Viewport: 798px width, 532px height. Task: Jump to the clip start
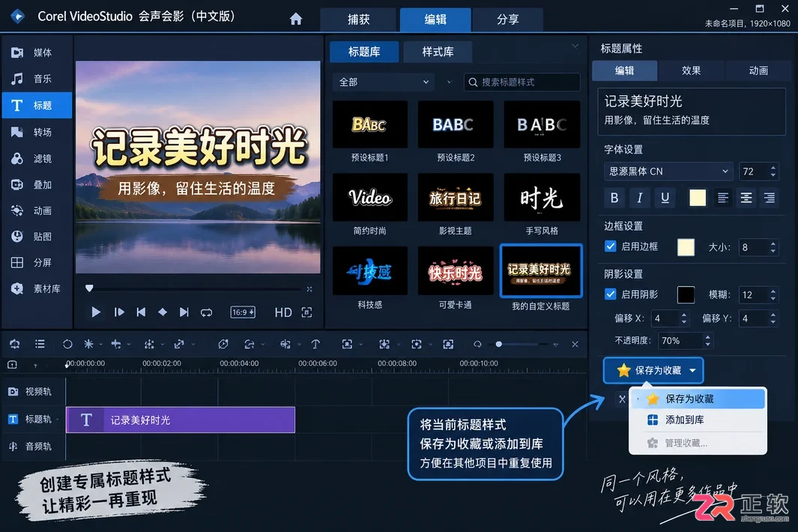pyautogui.click(x=141, y=312)
